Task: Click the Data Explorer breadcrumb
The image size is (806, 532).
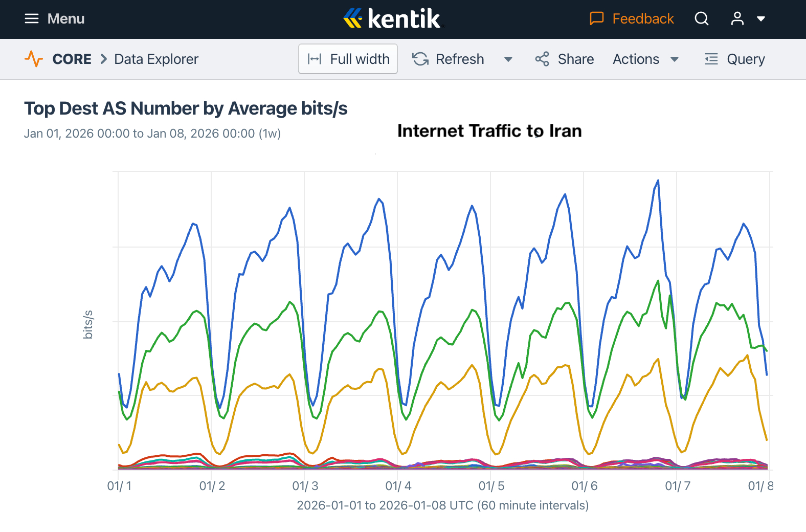Action: [156, 59]
